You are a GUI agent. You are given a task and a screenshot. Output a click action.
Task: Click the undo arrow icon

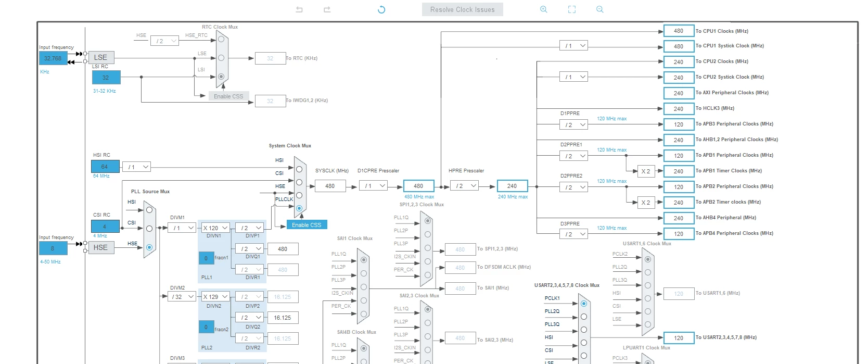coord(299,9)
